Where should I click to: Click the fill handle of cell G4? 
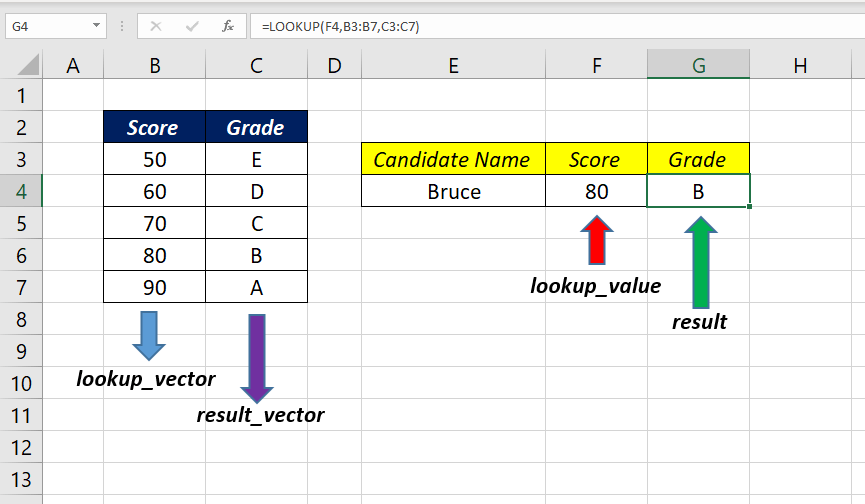pos(749,207)
